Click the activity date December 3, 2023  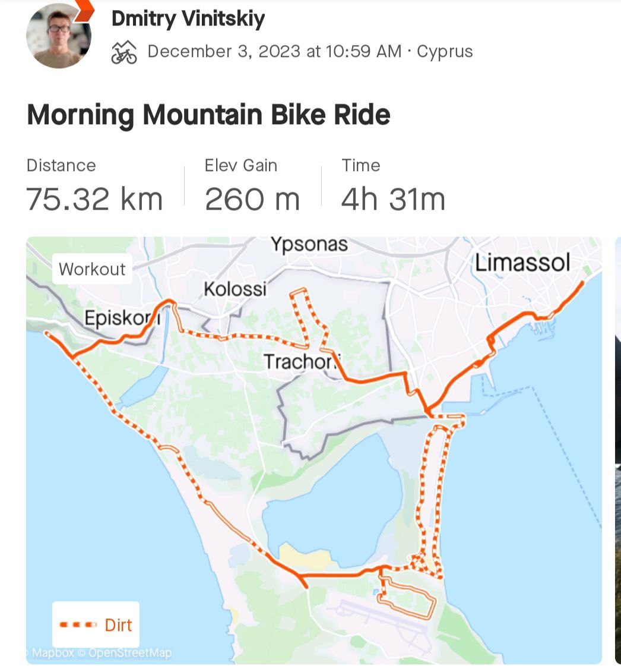pyautogui.click(x=224, y=52)
